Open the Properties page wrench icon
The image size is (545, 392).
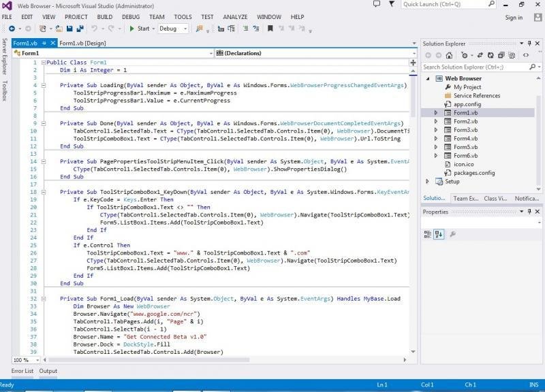(x=452, y=233)
